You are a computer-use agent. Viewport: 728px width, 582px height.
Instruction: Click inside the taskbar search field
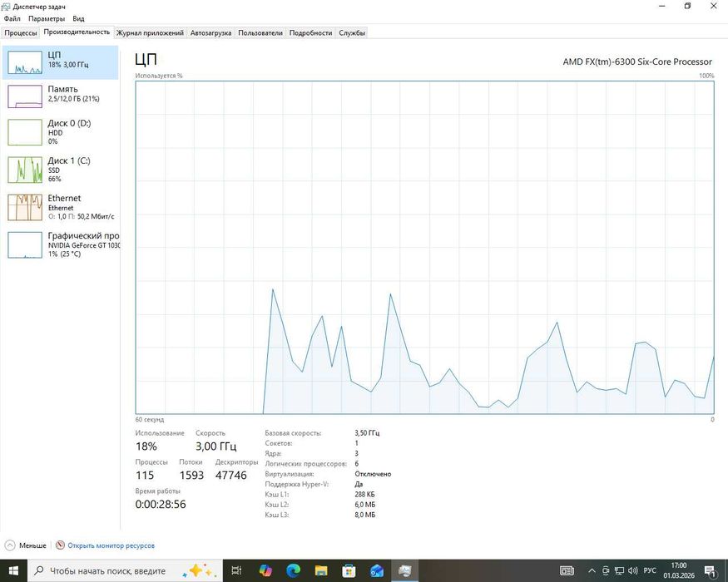[125, 570]
